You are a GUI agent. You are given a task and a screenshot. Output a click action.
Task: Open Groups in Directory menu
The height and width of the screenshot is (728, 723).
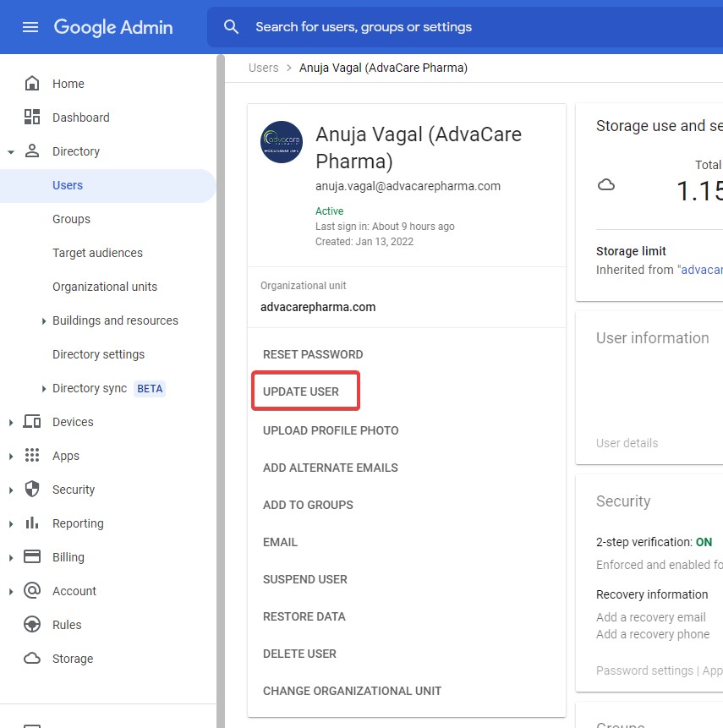(x=71, y=219)
